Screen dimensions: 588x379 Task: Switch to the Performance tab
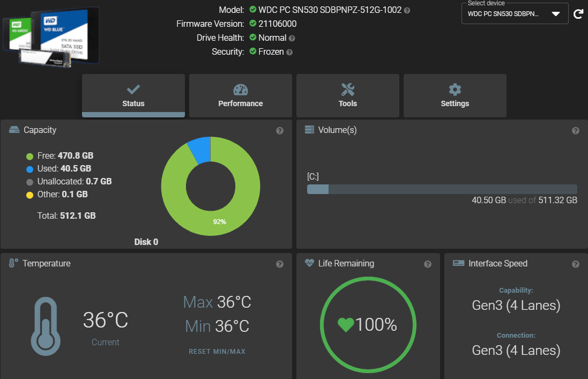click(240, 95)
